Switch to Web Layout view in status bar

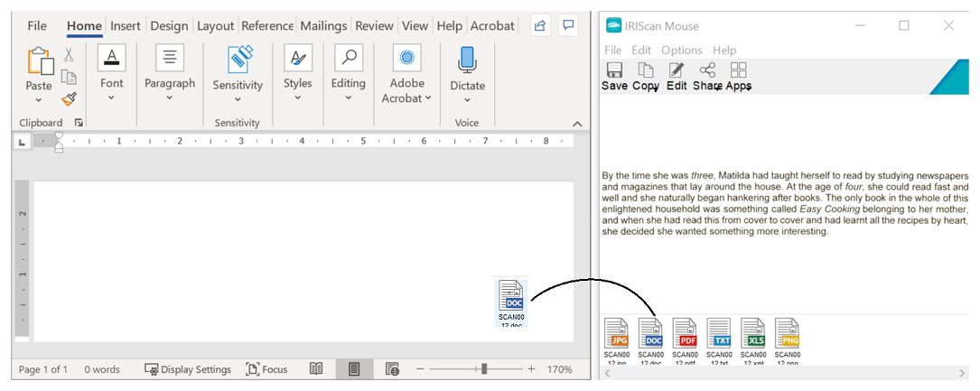(x=392, y=369)
